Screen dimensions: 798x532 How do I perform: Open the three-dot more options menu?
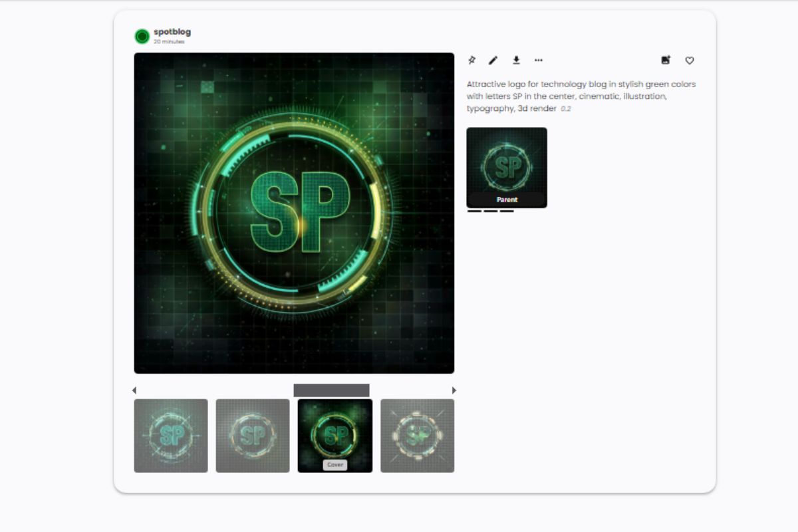[x=539, y=61]
